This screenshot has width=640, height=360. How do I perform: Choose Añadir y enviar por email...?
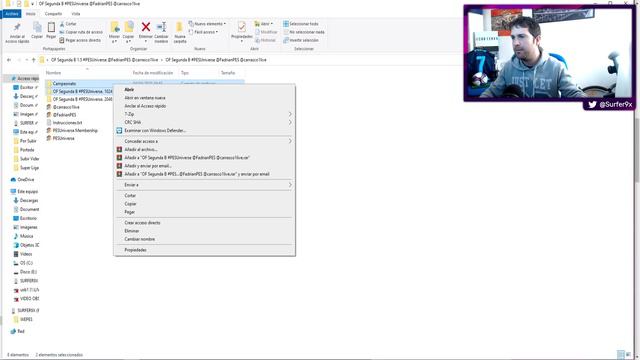pyautogui.click(x=204, y=166)
